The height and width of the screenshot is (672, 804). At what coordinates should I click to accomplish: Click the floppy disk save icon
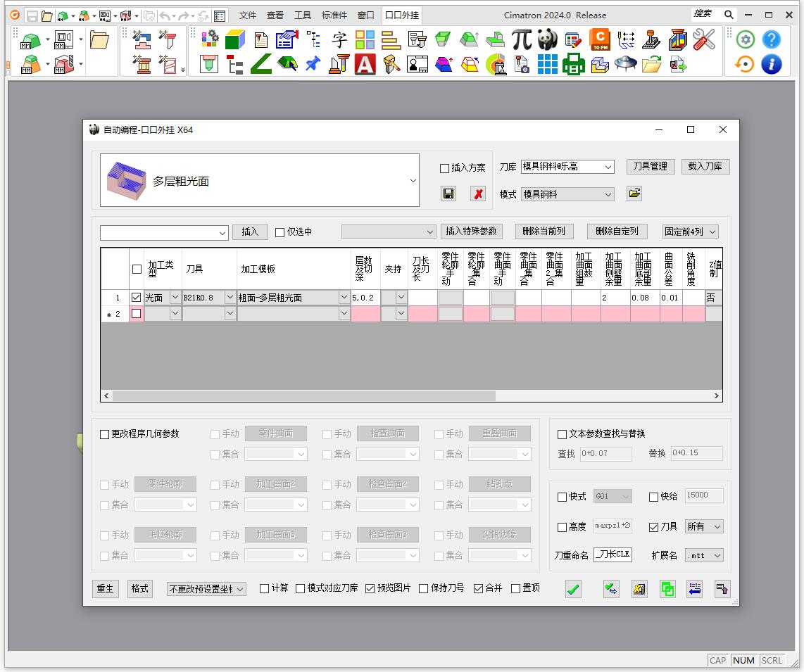[x=448, y=194]
